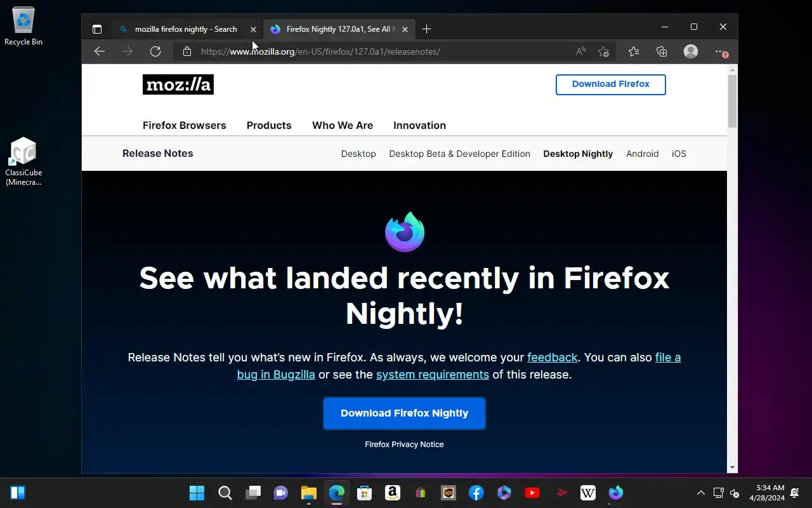Image resolution: width=812 pixels, height=508 pixels.
Task: Open Facebook from the taskbar
Action: tap(476, 493)
